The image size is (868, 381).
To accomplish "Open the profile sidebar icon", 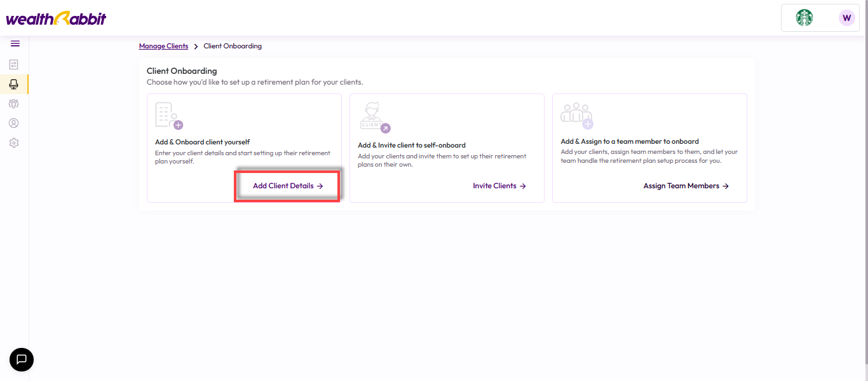I will point(14,123).
